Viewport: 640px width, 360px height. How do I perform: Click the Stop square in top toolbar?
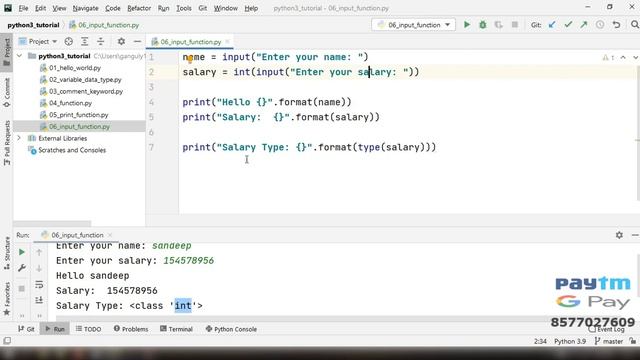click(515, 25)
